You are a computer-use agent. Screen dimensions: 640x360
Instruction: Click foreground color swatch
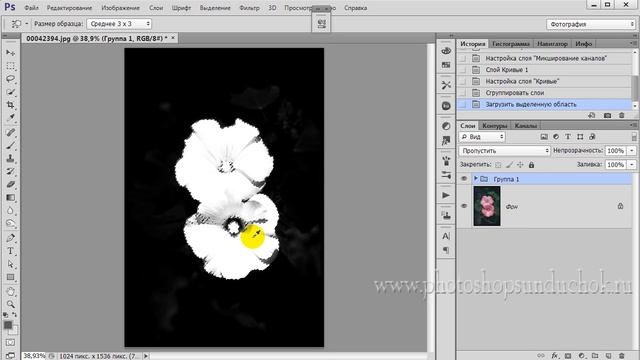pos(8,325)
